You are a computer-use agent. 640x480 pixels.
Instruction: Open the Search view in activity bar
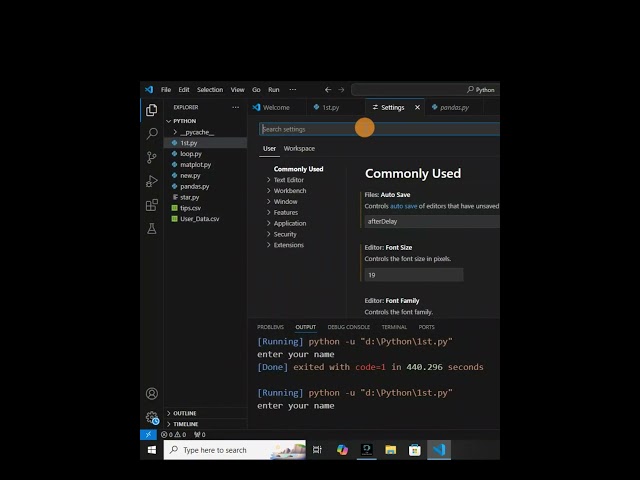(152, 133)
